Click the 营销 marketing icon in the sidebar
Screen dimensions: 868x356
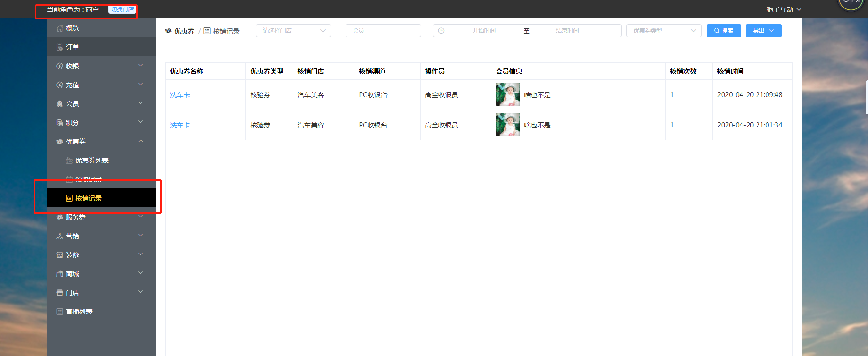[59, 236]
